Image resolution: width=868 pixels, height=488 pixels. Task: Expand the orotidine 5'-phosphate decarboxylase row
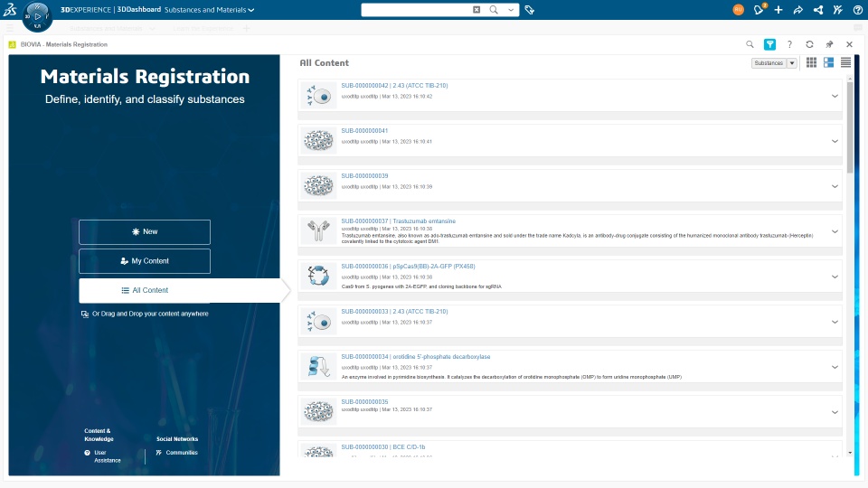click(835, 368)
